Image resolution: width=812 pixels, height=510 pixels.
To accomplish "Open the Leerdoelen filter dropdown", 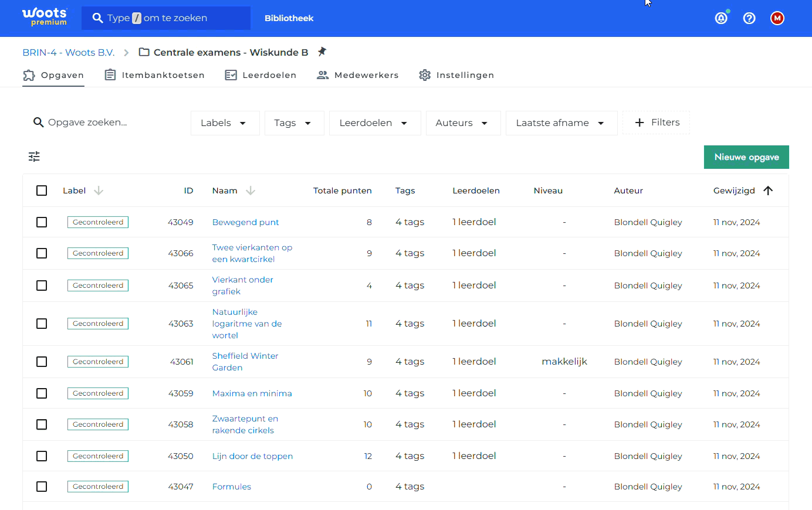I will pyautogui.click(x=375, y=123).
